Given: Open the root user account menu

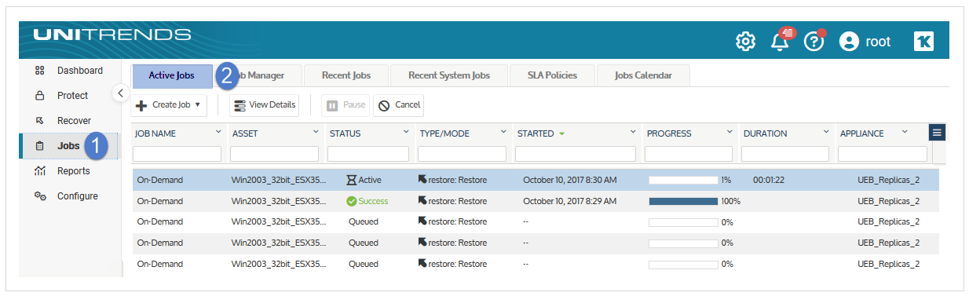Looking at the screenshot, I should pyautogui.click(x=865, y=42).
